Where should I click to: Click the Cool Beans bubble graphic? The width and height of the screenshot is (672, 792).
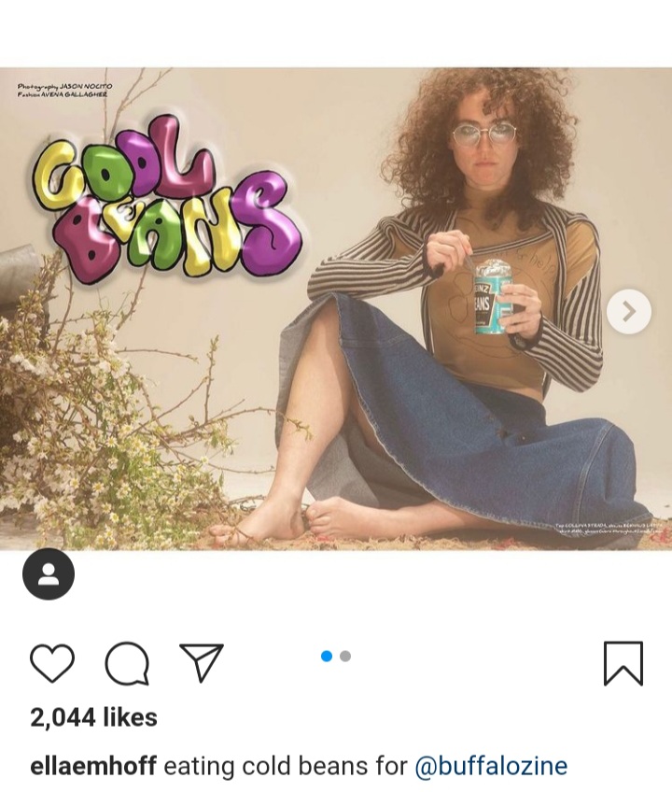click(165, 202)
